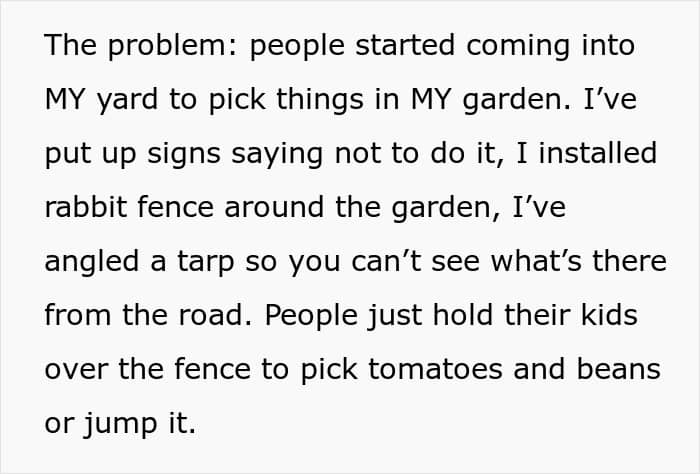
Task: Select the word "coming"
Action: [518, 47]
